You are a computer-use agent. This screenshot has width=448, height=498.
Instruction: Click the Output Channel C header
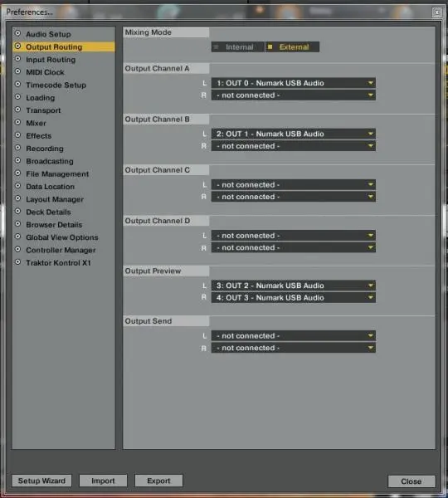(166, 170)
